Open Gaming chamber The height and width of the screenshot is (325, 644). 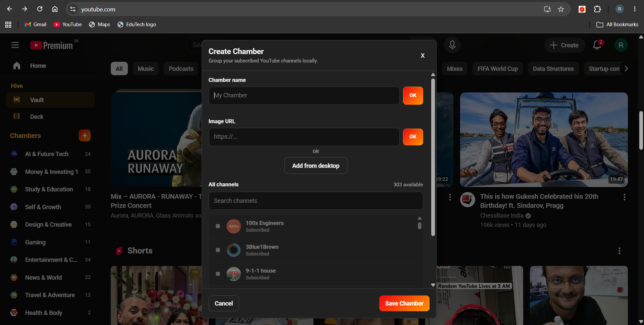(50, 242)
